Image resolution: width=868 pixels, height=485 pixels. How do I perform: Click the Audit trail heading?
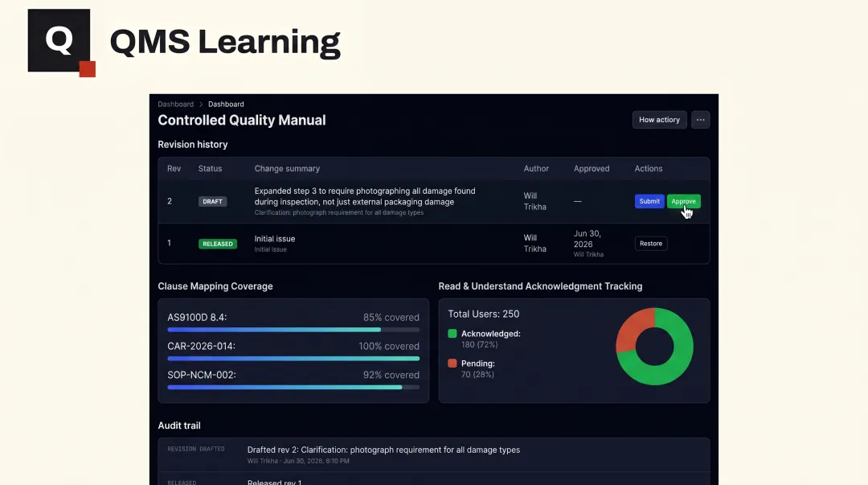click(178, 425)
